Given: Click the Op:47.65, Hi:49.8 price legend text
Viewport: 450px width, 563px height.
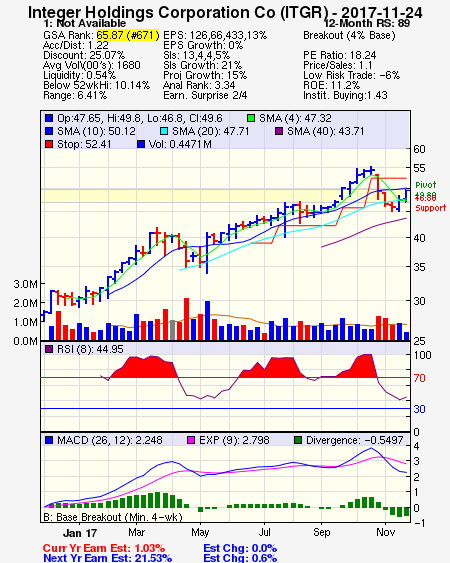Looking at the screenshot, I should tap(140, 118).
